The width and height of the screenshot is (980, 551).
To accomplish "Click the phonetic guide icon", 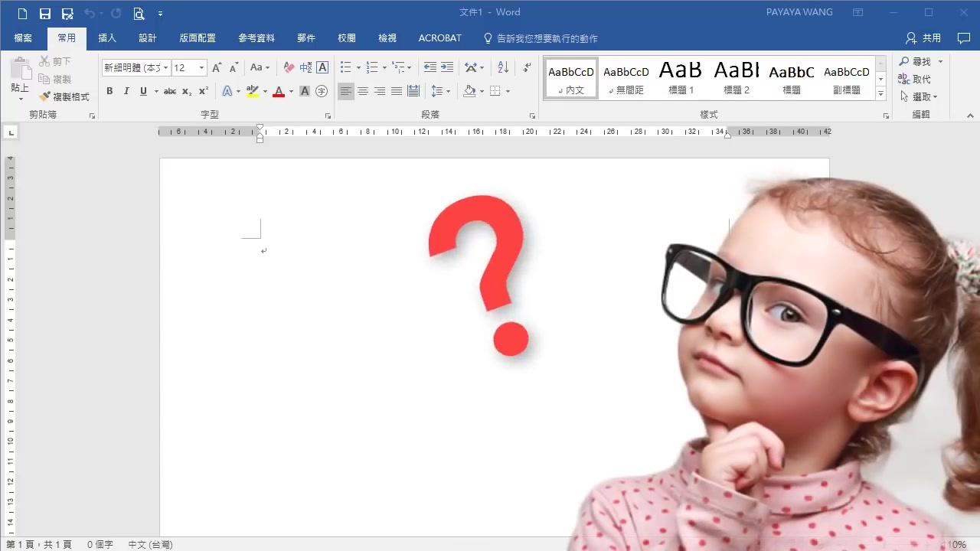I will 305,67.
